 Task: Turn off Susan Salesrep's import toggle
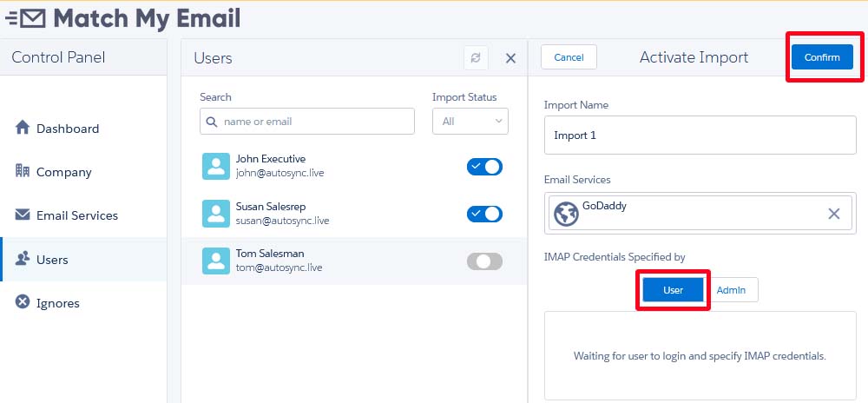(484, 214)
